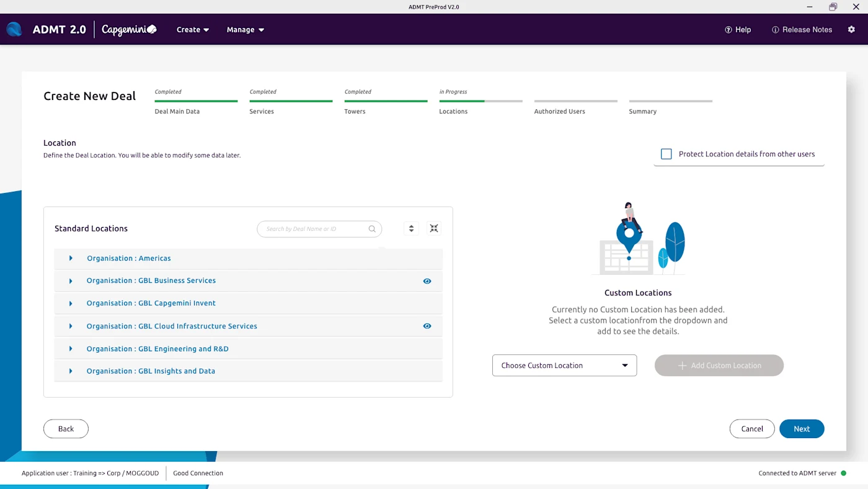Click the ADMT 2.0 wave logo icon
Image resolution: width=868 pixels, height=489 pixels.
coord(14,29)
